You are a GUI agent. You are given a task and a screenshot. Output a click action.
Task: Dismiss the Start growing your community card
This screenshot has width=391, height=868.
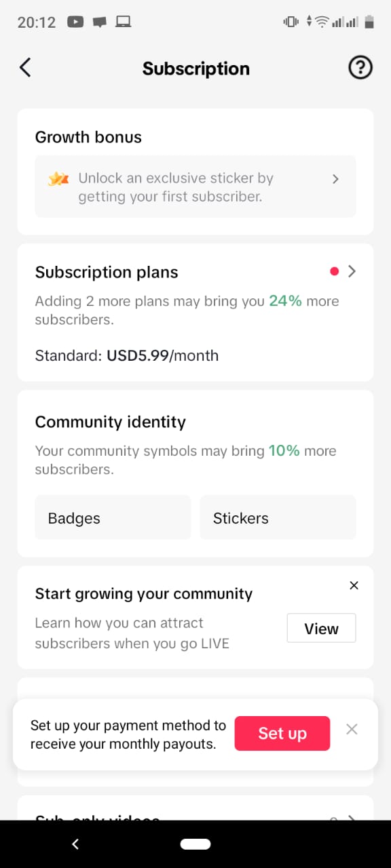(x=354, y=585)
